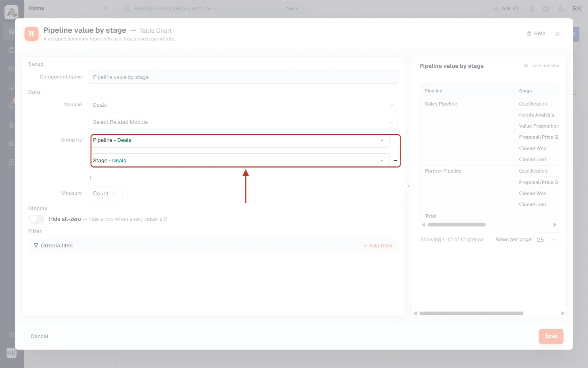Viewport: 588px width, 368px height.
Task: Save the table chart component
Action: [551, 337]
